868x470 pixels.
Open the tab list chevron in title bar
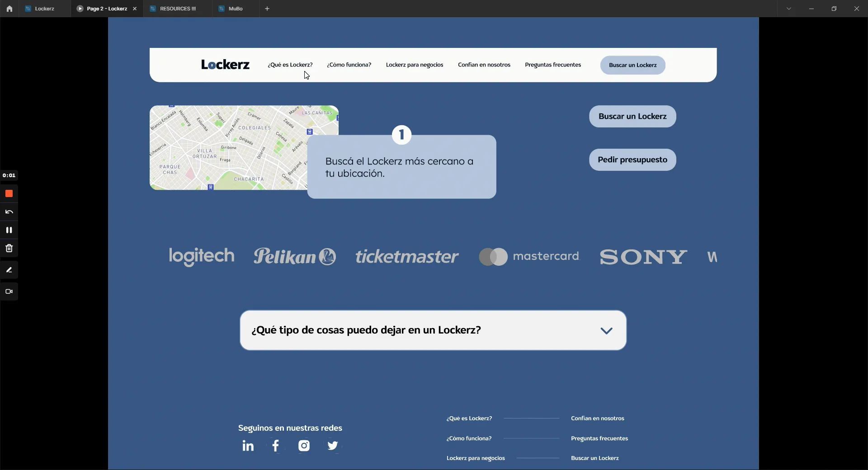pos(789,9)
